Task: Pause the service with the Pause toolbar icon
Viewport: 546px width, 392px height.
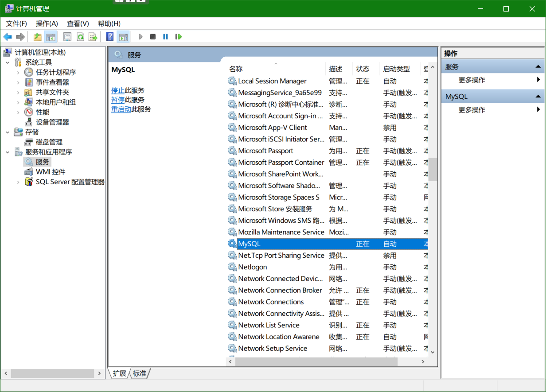Action: [165, 37]
